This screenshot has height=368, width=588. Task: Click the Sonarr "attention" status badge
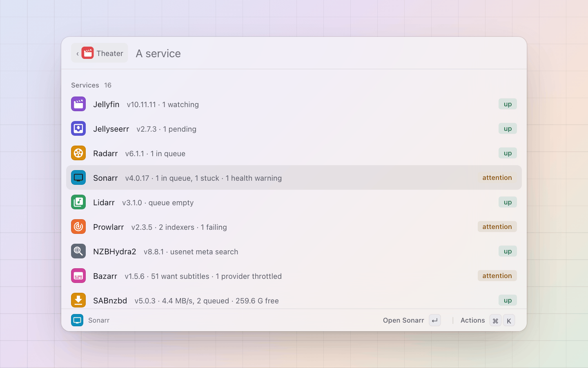pyautogui.click(x=497, y=177)
